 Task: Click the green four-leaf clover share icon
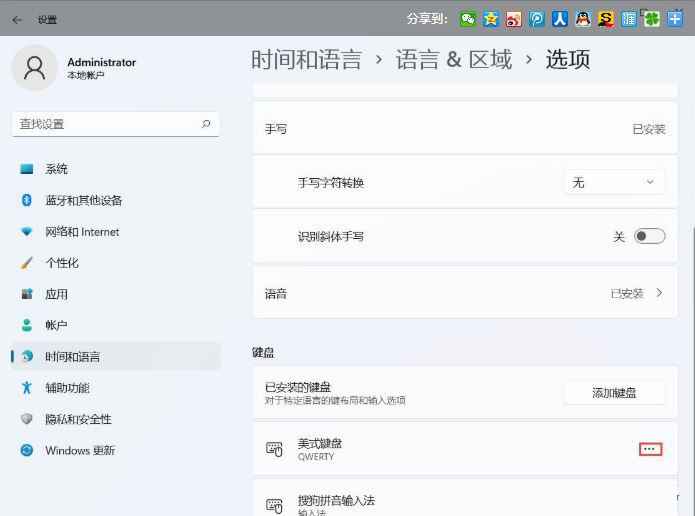click(x=652, y=18)
